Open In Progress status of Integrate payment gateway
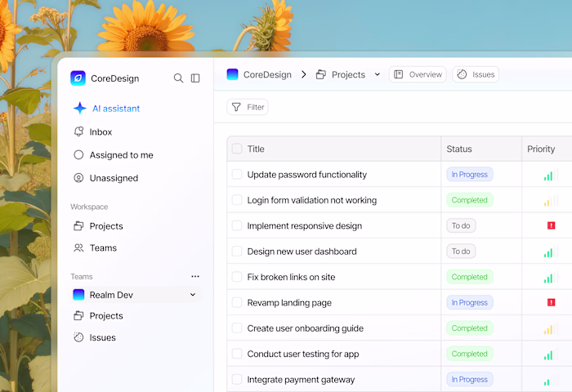Viewport: 572px width, 392px height. click(470, 379)
